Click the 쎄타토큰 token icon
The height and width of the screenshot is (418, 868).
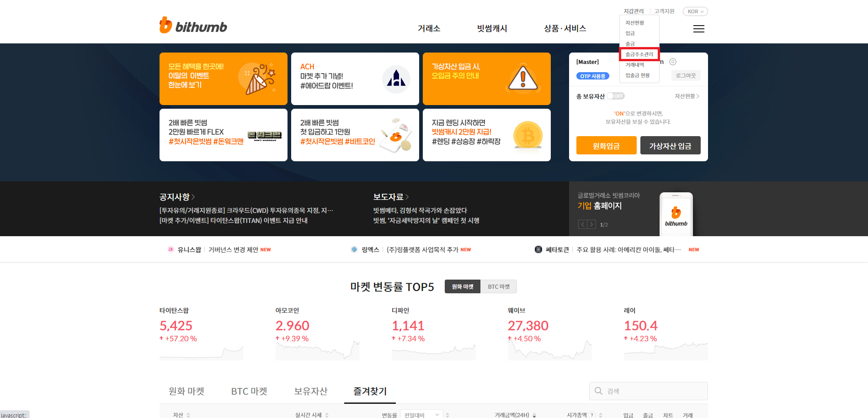(x=538, y=249)
